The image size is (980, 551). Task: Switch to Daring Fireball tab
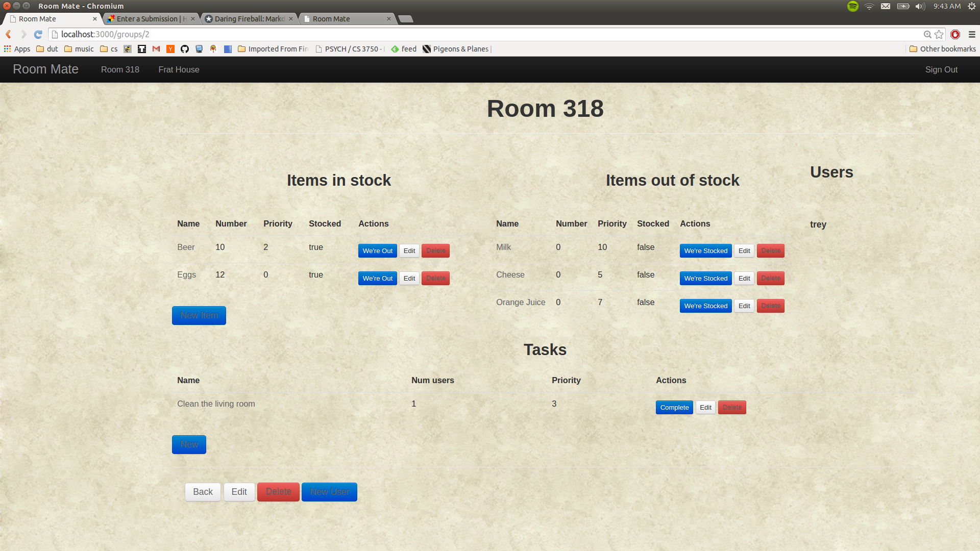tap(249, 19)
